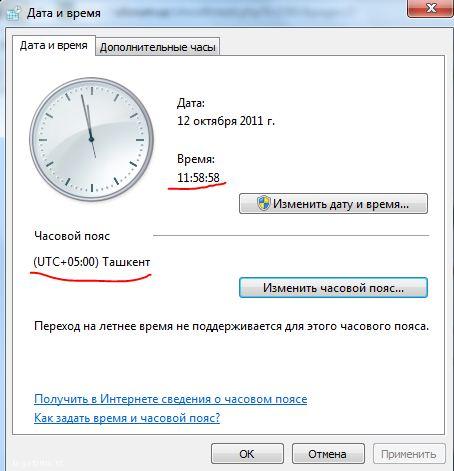Open link Получить в Интернете сведения о часовом поясе
This screenshot has height=471, width=454.
(171, 399)
